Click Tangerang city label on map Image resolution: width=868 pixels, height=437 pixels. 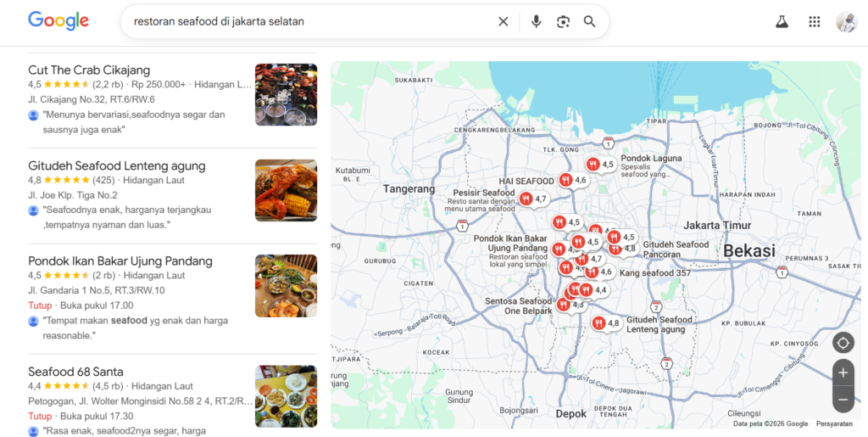tap(409, 189)
